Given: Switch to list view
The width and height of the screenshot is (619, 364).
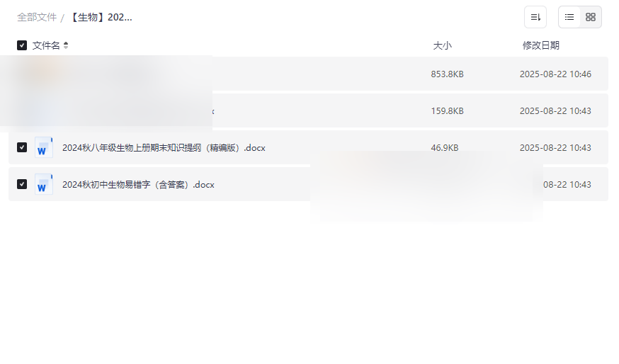Looking at the screenshot, I should (569, 18).
